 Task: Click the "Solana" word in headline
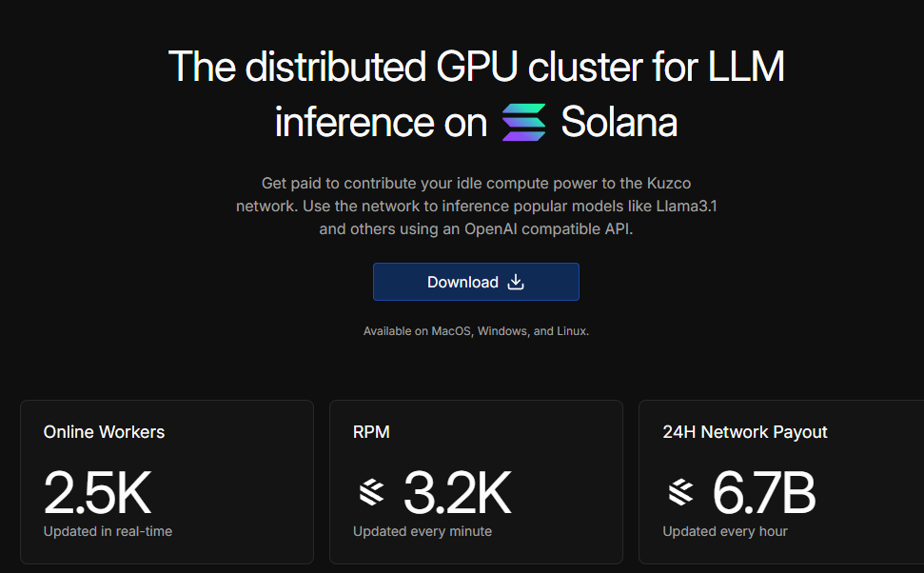point(619,122)
